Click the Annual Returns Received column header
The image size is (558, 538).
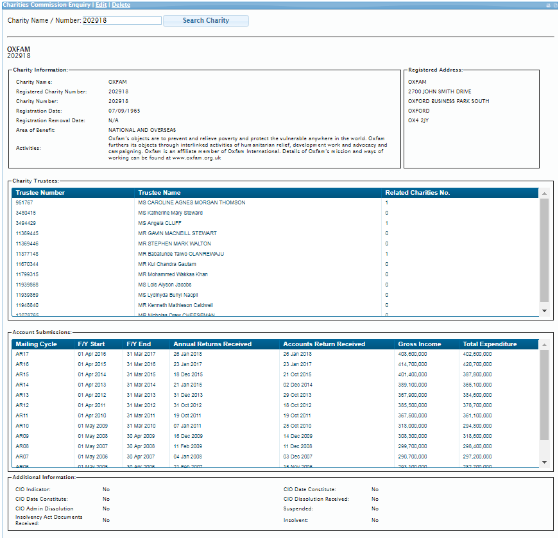[225, 344]
